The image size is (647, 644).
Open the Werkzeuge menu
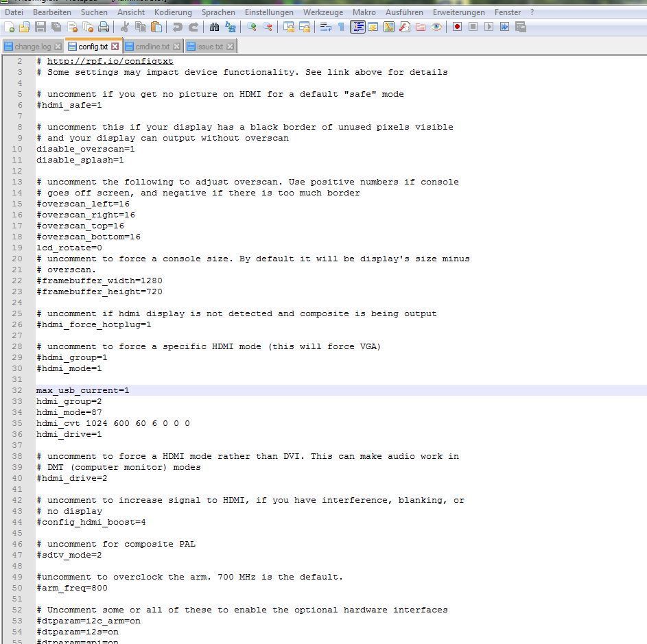pos(323,12)
